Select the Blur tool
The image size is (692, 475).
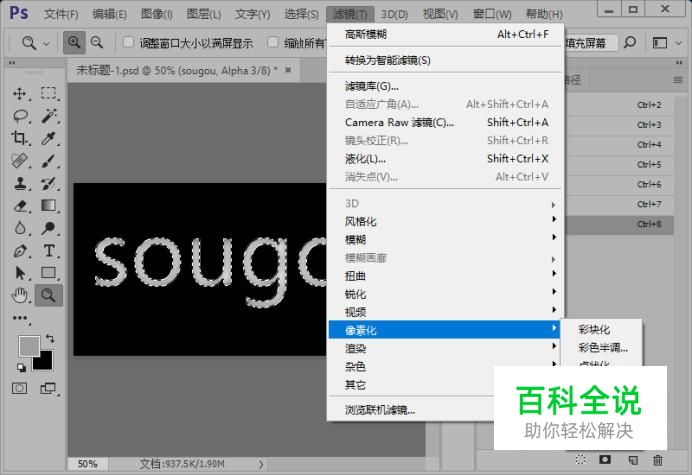(x=20, y=228)
